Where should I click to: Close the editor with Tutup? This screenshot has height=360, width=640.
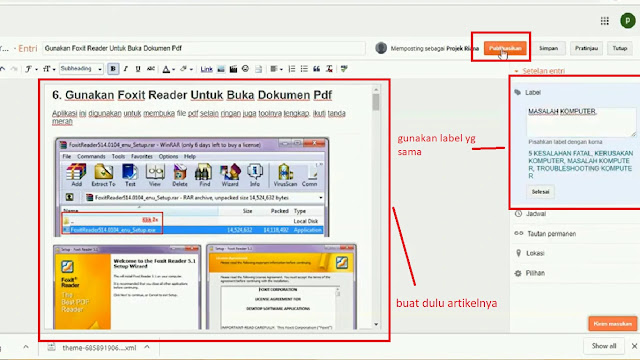tap(619, 48)
